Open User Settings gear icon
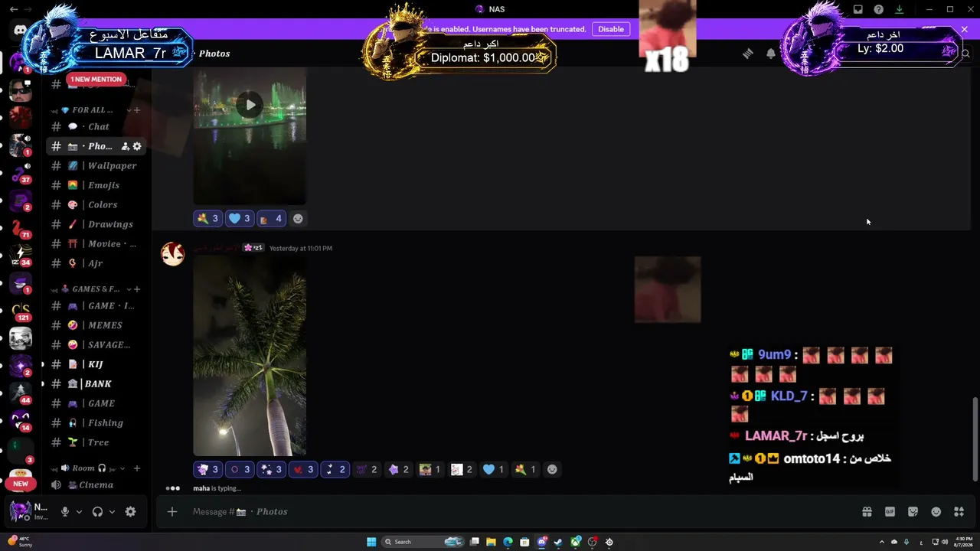Screen dimensions: 980x551 (x=130, y=512)
